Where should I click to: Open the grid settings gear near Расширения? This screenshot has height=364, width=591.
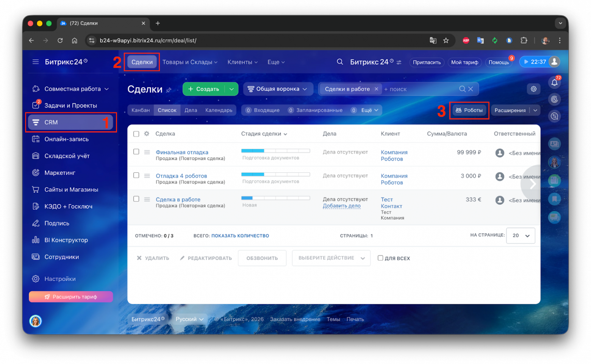533,89
